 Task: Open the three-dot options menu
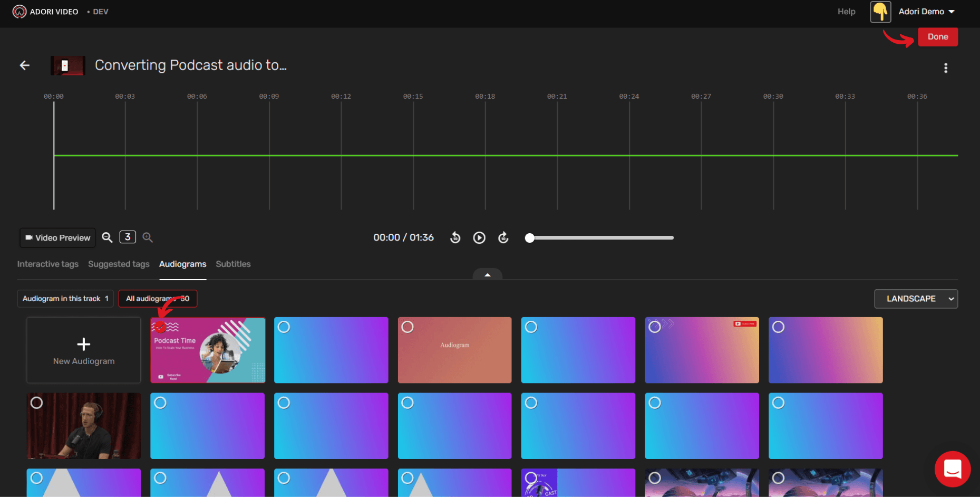coord(946,68)
